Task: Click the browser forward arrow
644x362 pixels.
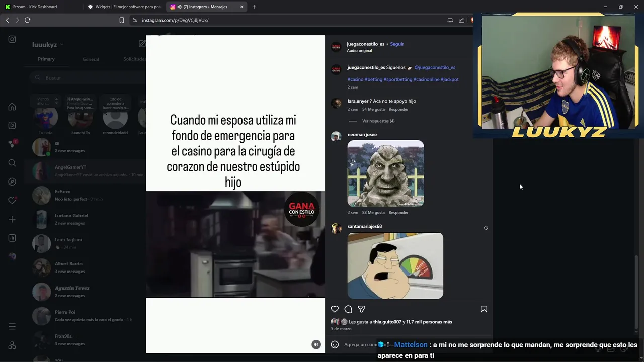Action: (17, 20)
